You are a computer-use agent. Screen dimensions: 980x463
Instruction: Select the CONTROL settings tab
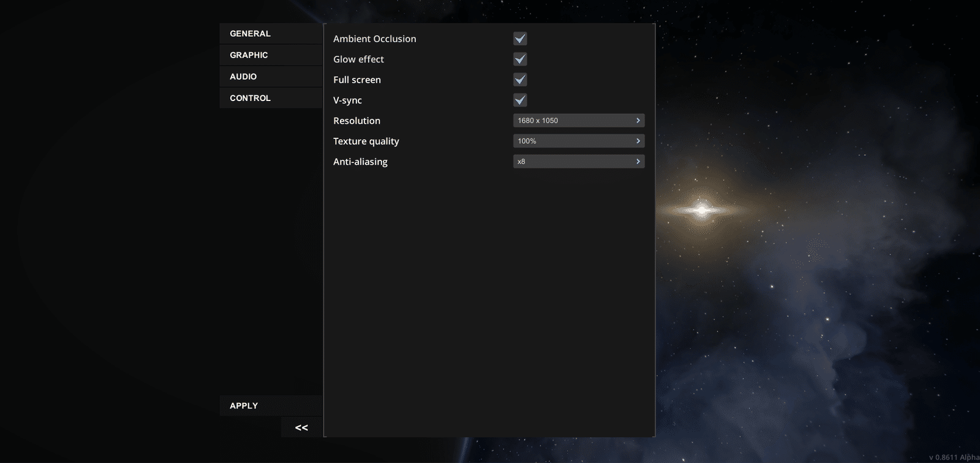coord(271,98)
